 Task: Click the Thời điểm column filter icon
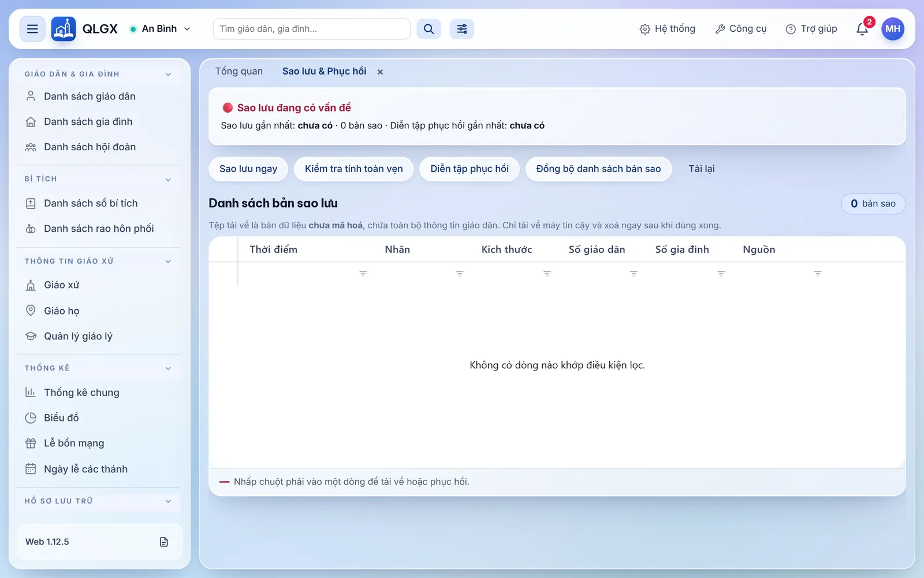pyautogui.click(x=363, y=273)
